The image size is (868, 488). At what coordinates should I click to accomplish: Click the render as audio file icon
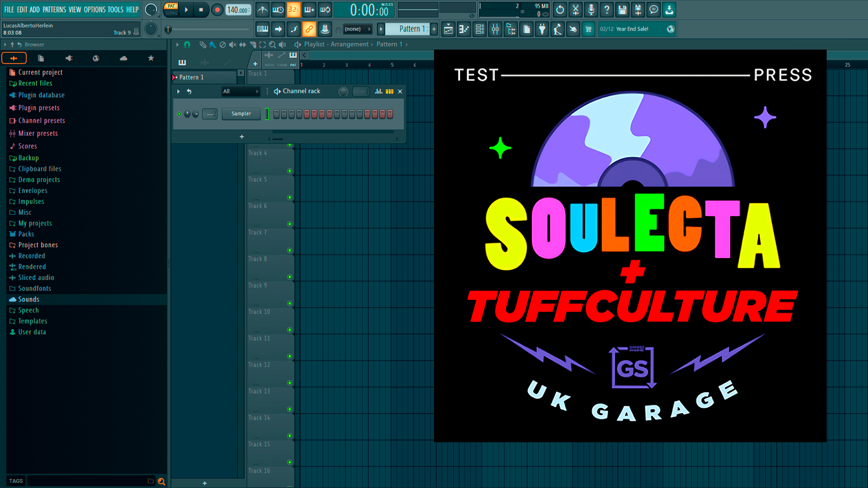tap(638, 10)
